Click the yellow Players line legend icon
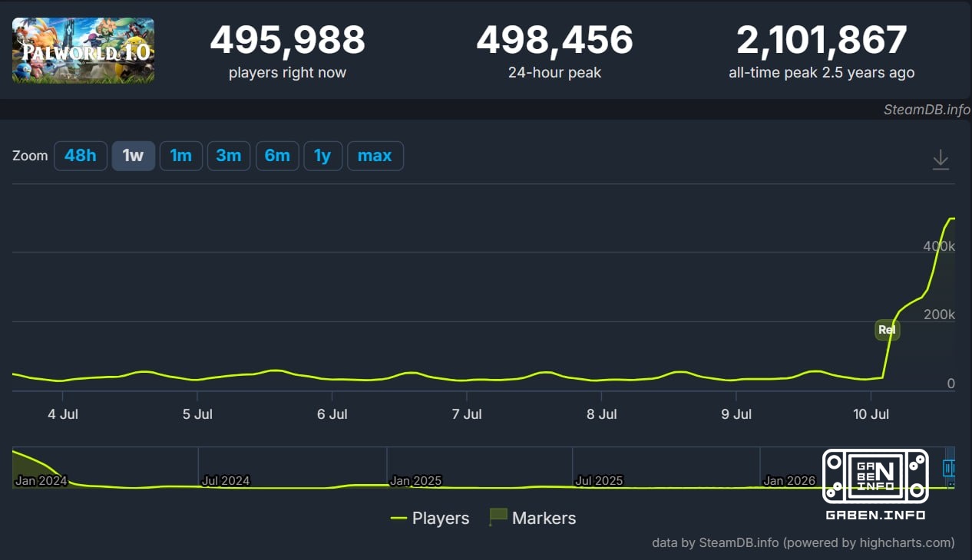The width and height of the screenshot is (972, 560). [x=398, y=518]
